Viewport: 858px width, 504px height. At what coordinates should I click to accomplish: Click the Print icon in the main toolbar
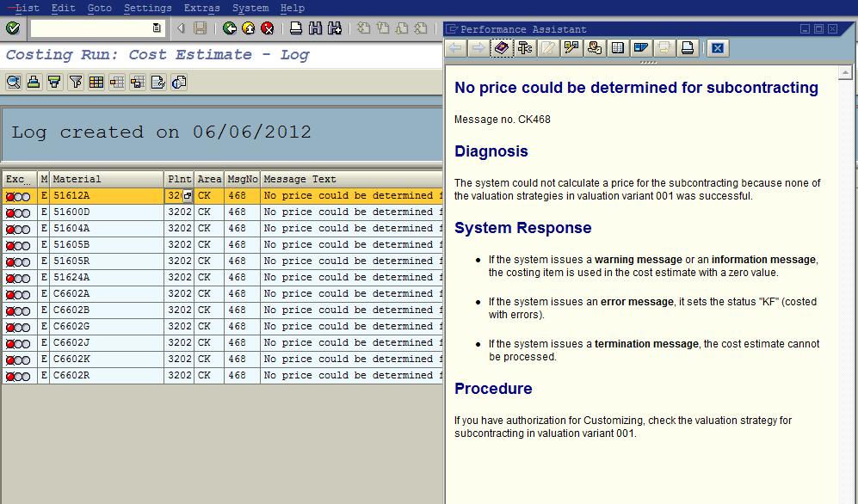click(296, 28)
